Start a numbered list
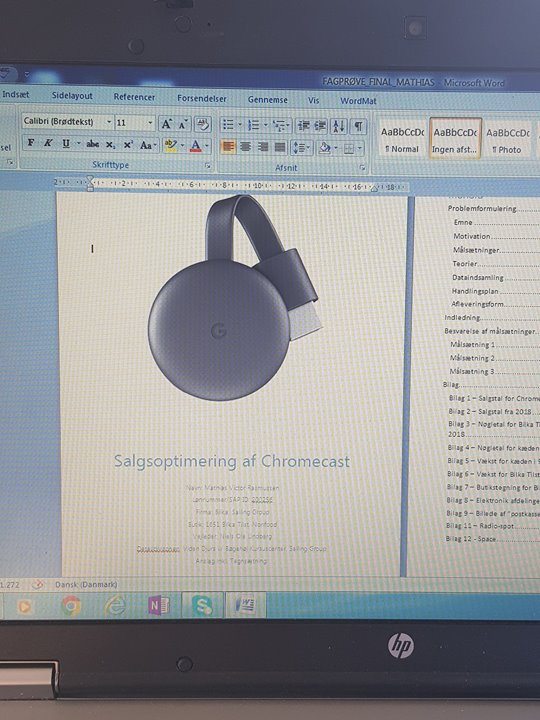 coord(253,125)
